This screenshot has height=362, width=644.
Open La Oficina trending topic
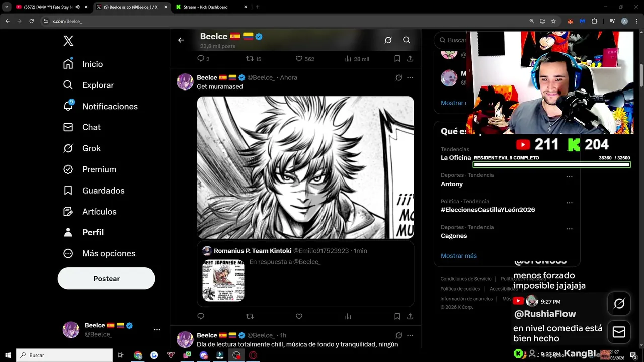click(456, 158)
